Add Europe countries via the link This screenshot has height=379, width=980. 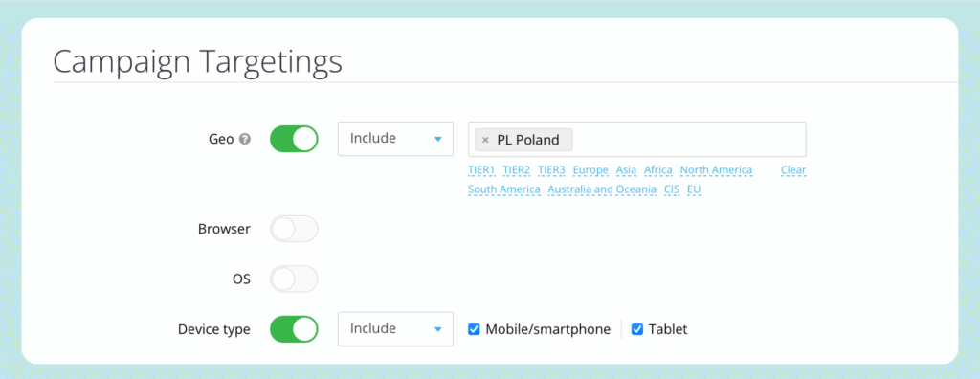590,170
